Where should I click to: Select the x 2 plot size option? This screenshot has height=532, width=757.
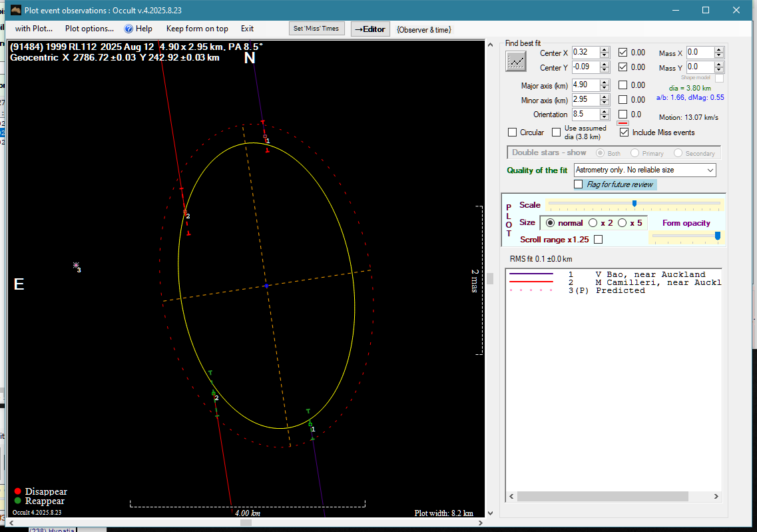(593, 223)
